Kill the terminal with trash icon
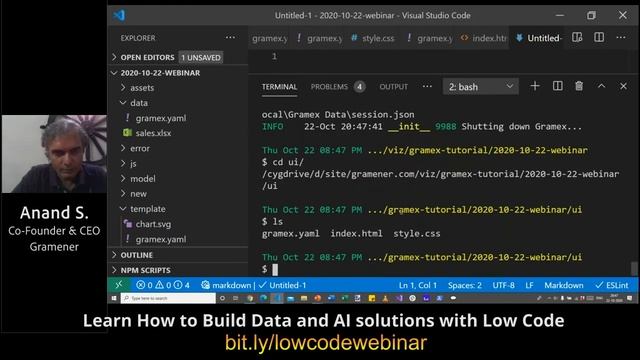Viewport: 640px width, 360px height. tap(579, 86)
